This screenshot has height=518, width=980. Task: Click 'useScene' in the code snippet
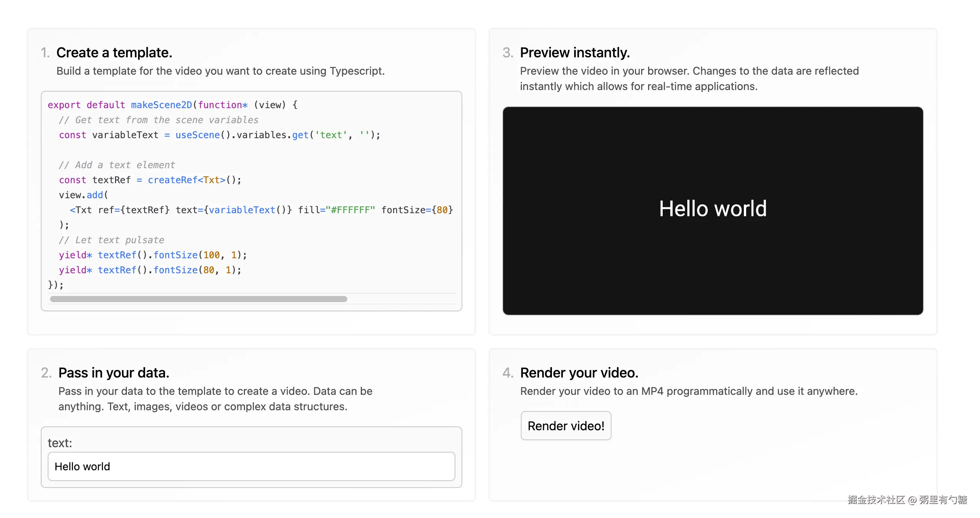pyautogui.click(x=197, y=135)
